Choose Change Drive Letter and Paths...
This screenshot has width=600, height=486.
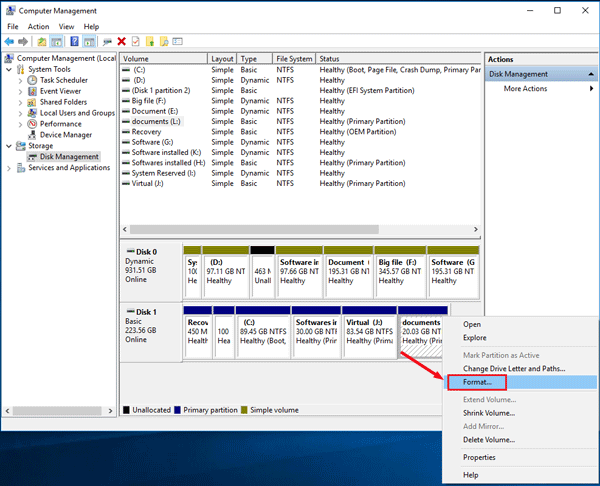tap(520, 369)
